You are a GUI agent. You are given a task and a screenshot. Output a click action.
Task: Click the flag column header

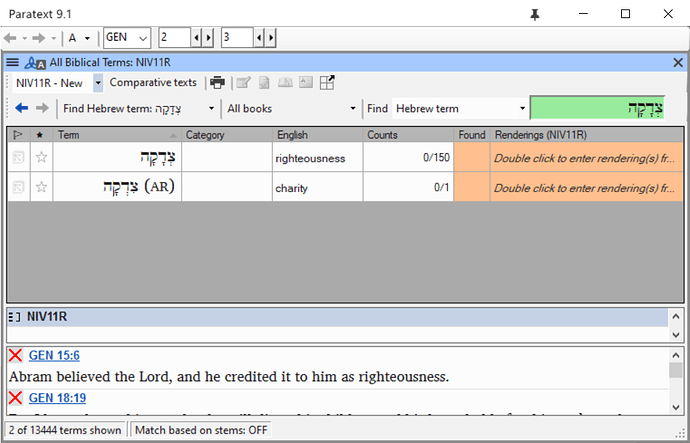[18, 135]
